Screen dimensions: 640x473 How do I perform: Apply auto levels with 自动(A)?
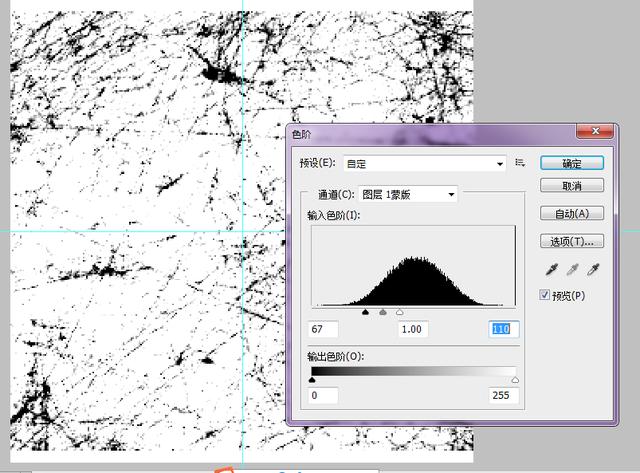(572, 213)
